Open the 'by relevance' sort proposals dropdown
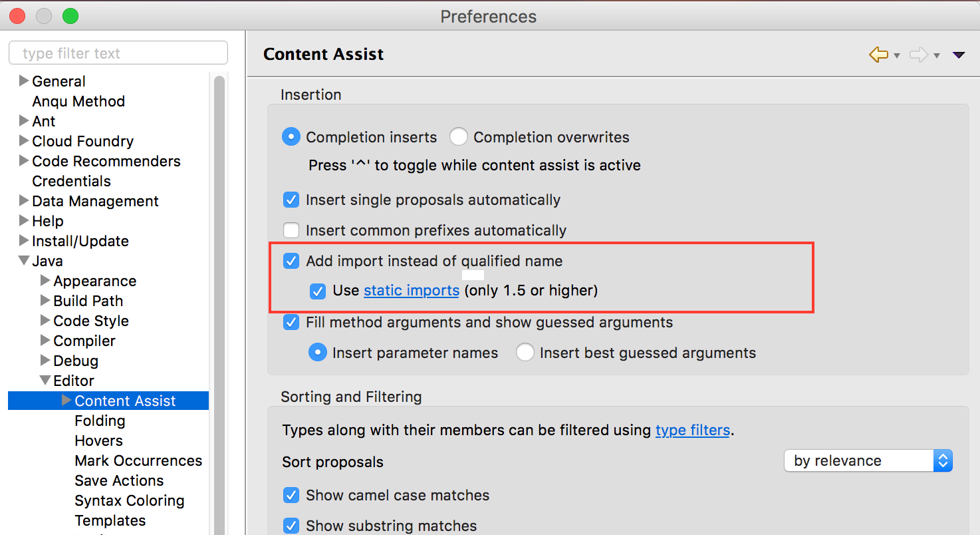Screen dimensions: 980x535 (x=868, y=460)
